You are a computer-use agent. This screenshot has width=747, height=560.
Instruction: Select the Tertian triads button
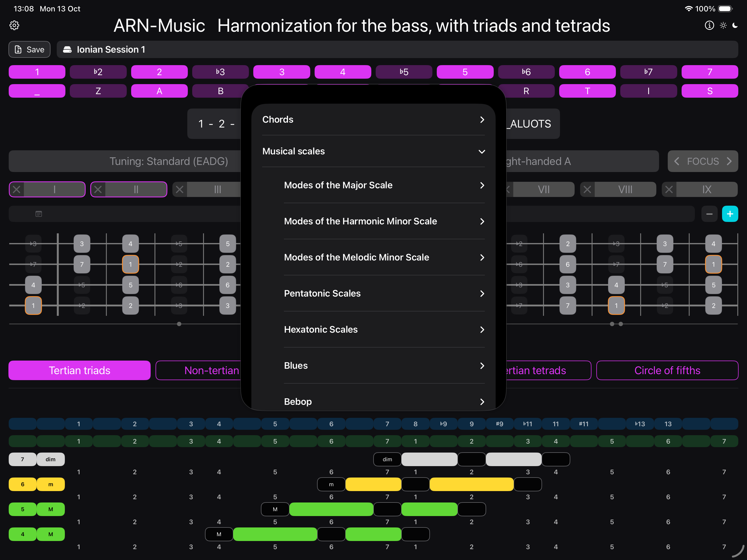click(x=79, y=370)
